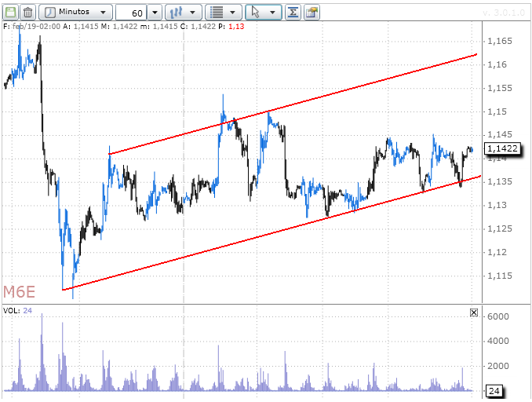Image resolution: width=532 pixels, height=402 pixels.
Task: Click the M6E symbol watermark
Action: [20, 292]
